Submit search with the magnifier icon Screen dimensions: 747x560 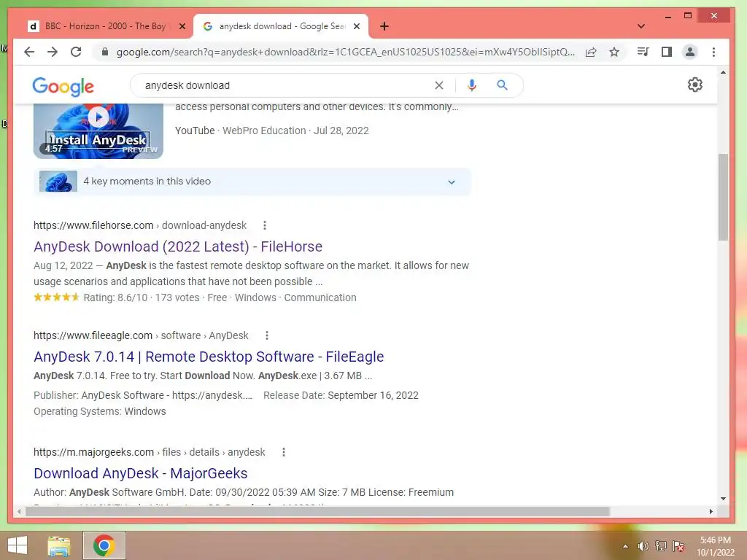pos(502,85)
